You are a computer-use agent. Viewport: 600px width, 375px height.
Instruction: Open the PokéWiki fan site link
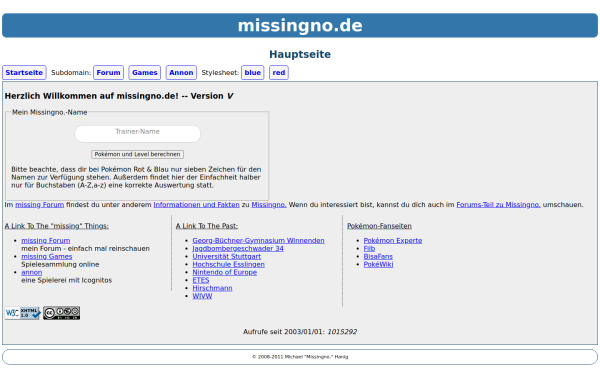tap(378, 264)
